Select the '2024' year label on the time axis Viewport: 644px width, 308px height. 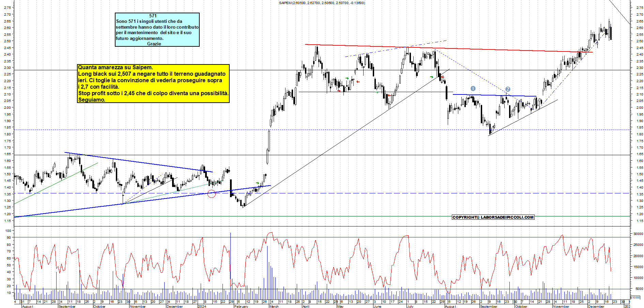pyautogui.click(x=202, y=306)
